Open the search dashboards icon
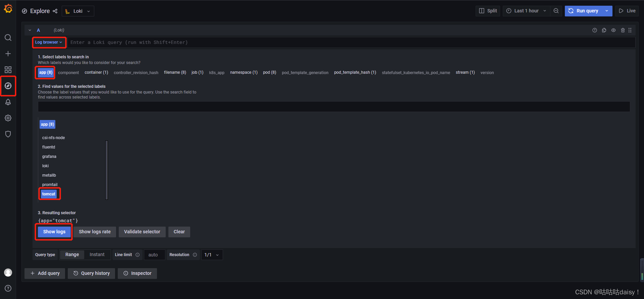The height and width of the screenshot is (299, 644). click(8, 38)
